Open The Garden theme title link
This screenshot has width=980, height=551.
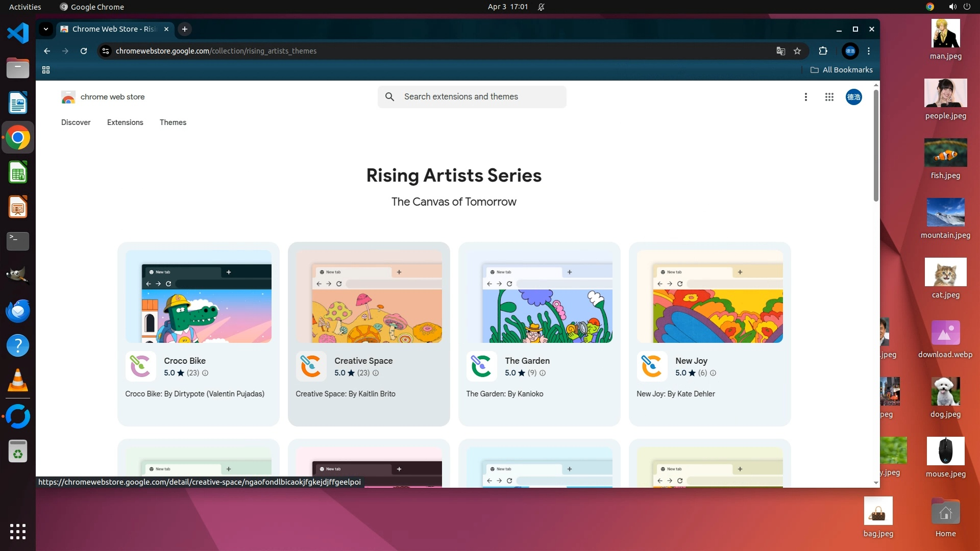click(x=527, y=361)
